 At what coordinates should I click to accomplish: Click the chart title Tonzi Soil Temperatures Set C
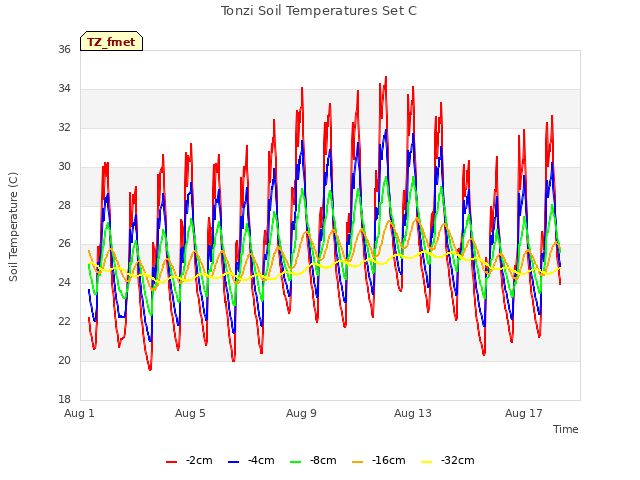pyautogui.click(x=319, y=11)
